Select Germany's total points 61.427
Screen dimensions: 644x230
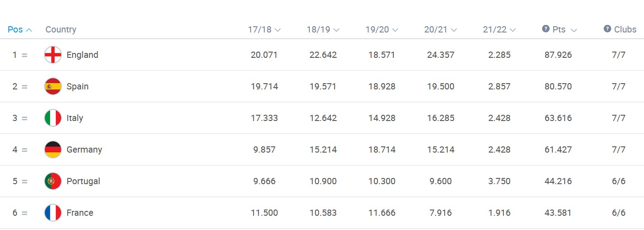(558, 150)
